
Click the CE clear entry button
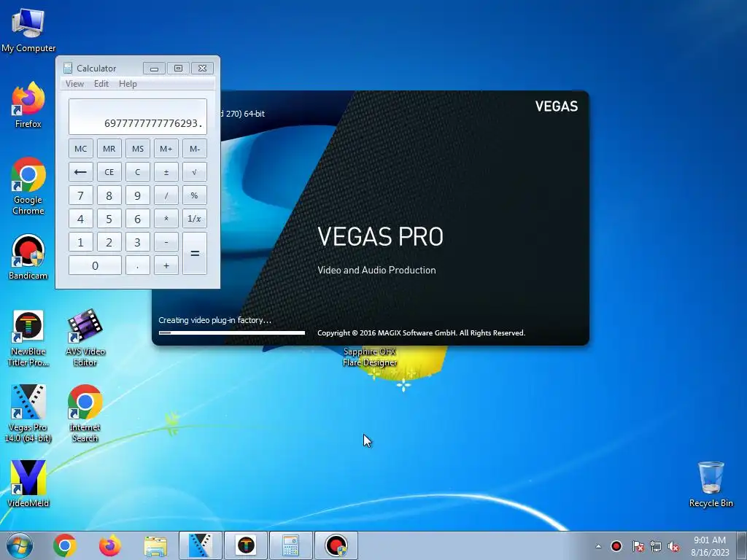(x=109, y=172)
